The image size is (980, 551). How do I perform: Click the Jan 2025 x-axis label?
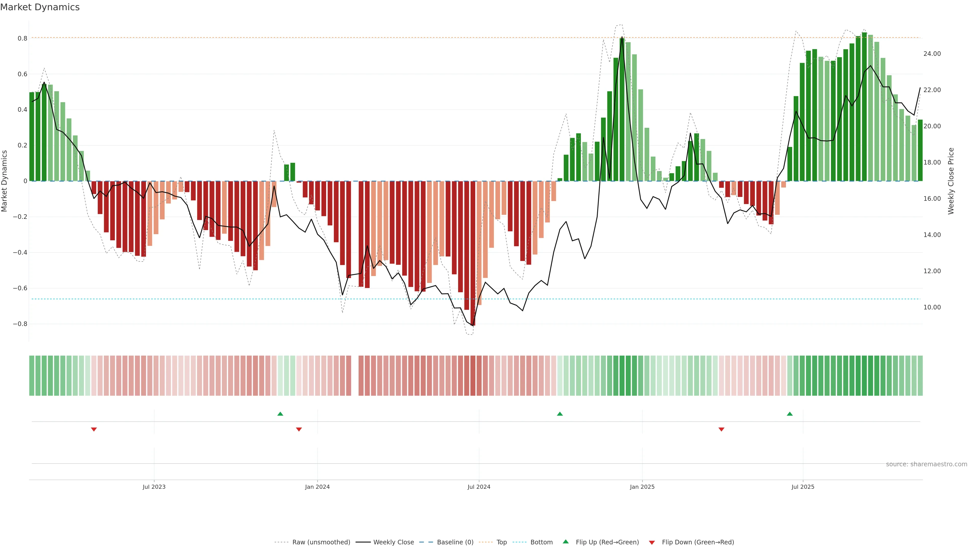(642, 487)
